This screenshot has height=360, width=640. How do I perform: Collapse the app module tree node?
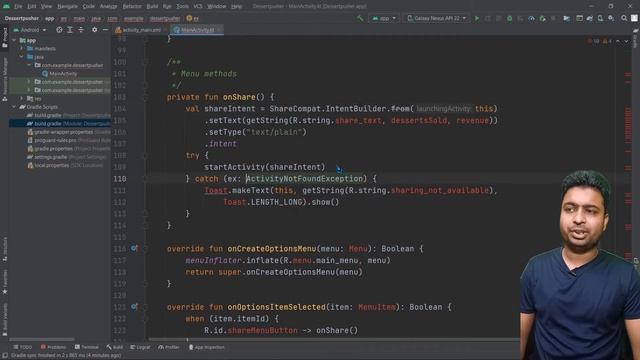point(15,40)
